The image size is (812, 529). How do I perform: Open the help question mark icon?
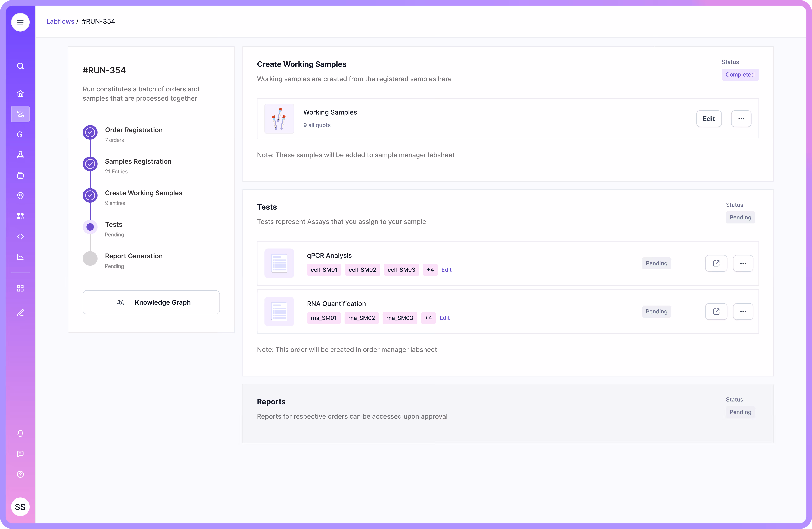click(x=20, y=474)
